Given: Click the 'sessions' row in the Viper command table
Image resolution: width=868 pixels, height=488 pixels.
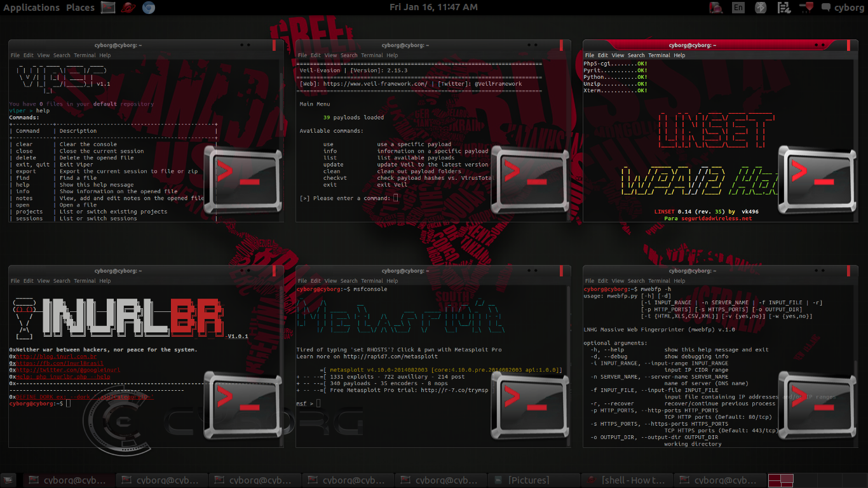Looking at the screenshot, I should (x=113, y=218).
